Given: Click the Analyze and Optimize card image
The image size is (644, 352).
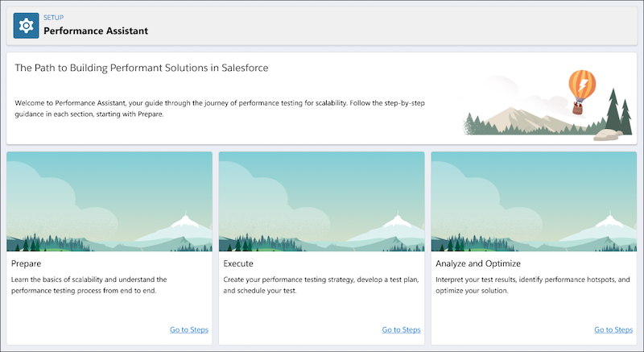Looking at the screenshot, I should tap(534, 201).
